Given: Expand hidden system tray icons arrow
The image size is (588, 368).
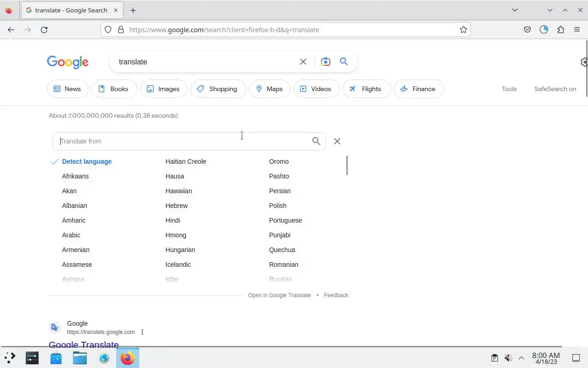Looking at the screenshot, I should tap(521, 358).
